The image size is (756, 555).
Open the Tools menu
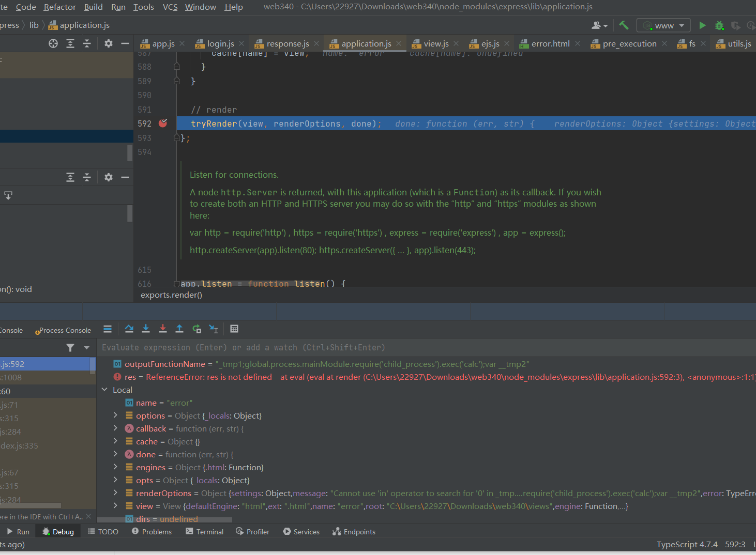144,7
